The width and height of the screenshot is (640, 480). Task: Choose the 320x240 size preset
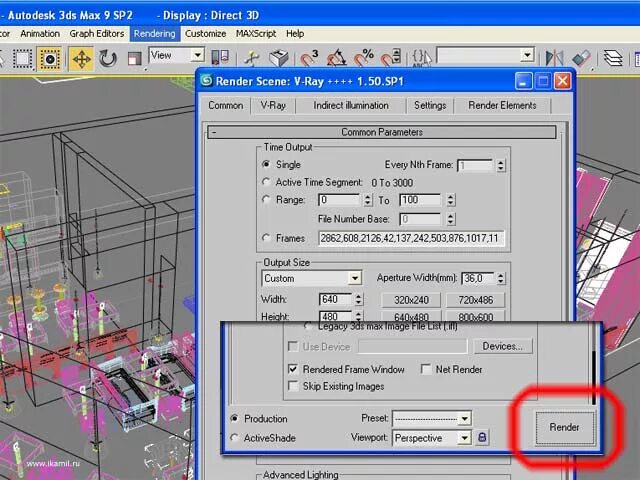point(411,300)
